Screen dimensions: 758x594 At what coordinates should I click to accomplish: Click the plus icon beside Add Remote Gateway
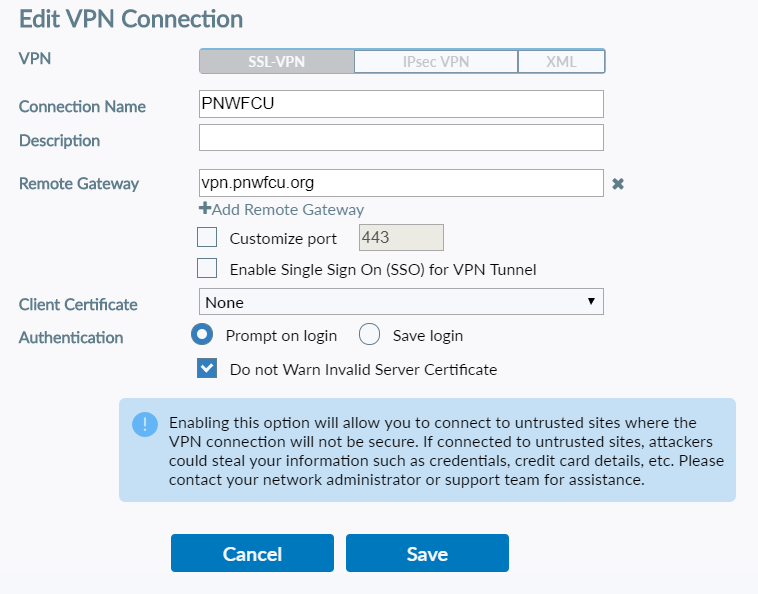point(205,209)
